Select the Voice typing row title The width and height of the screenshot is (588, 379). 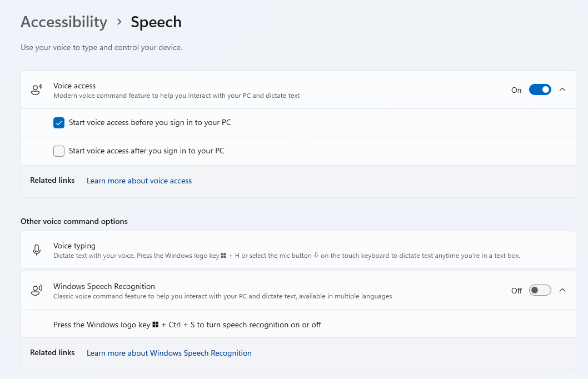pos(74,246)
